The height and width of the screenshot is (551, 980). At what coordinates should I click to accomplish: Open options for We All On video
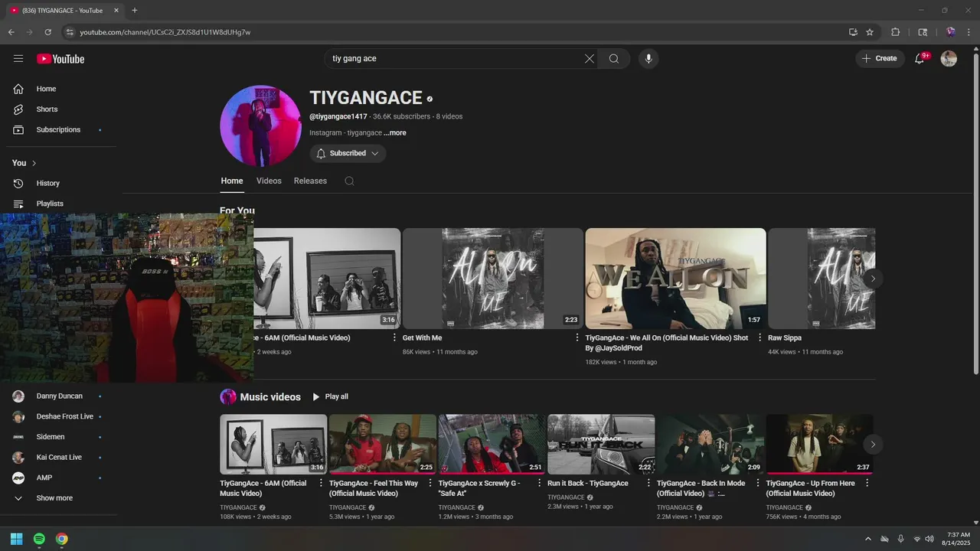click(759, 337)
